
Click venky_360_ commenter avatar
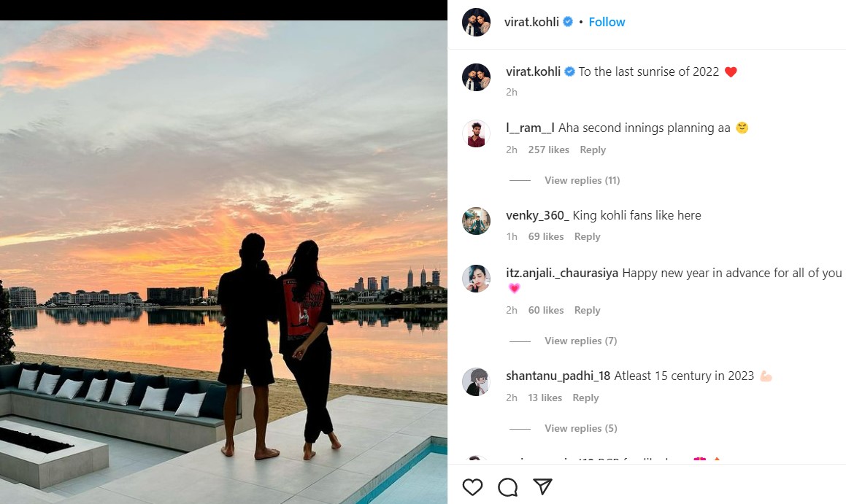click(476, 221)
